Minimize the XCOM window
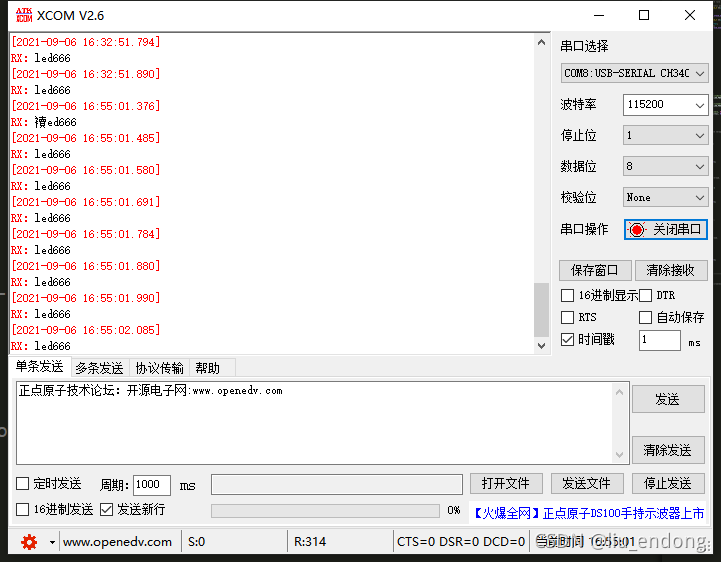 coord(599,16)
